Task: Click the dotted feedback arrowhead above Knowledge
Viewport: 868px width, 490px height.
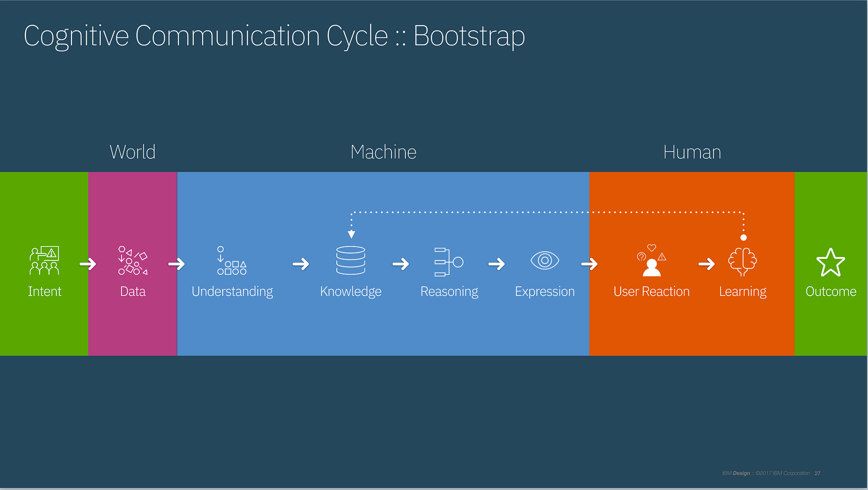Action: click(x=352, y=234)
